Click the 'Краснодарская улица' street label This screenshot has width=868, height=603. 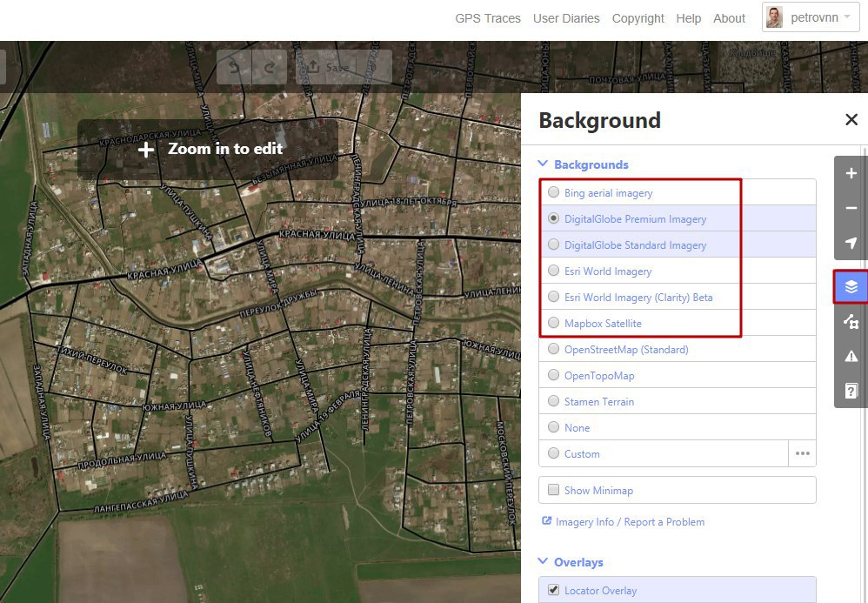click(150, 137)
